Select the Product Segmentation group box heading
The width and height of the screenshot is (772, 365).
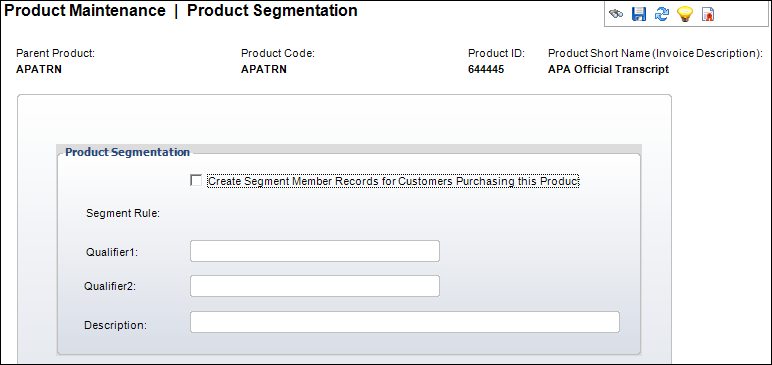pos(128,152)
